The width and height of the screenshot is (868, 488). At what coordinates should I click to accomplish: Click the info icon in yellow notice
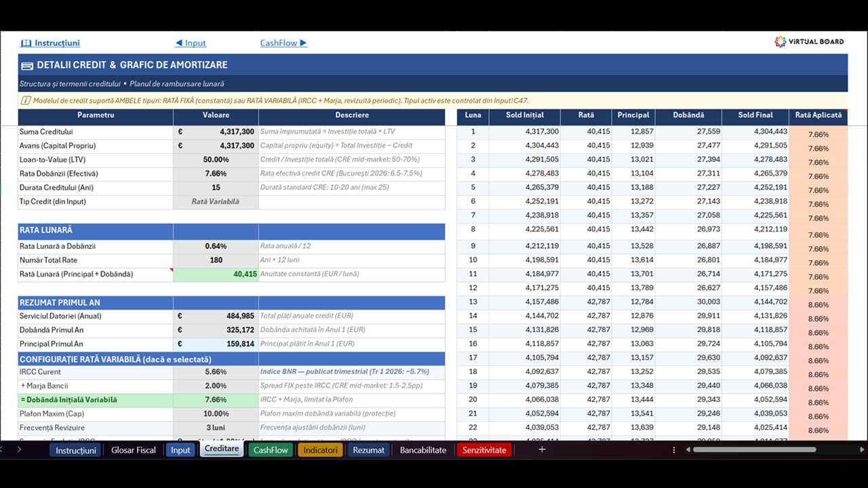click(x=26, y=100)
